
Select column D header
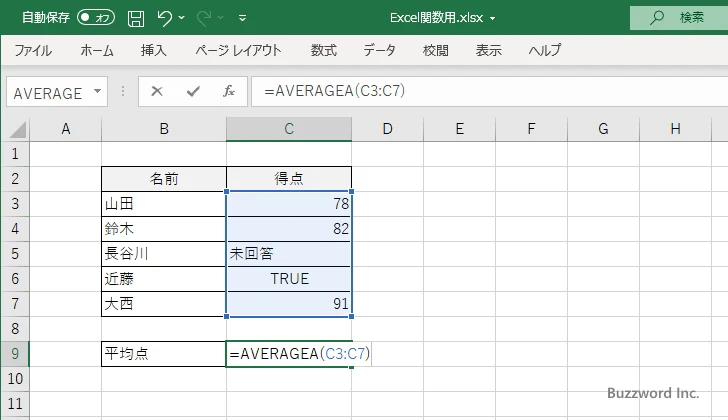pos(387,129)
